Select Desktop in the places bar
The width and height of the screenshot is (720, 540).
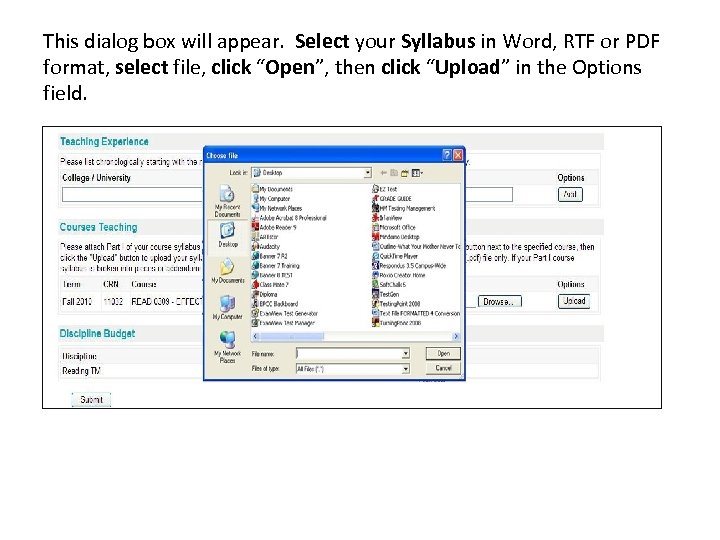(x=228, y=235)
